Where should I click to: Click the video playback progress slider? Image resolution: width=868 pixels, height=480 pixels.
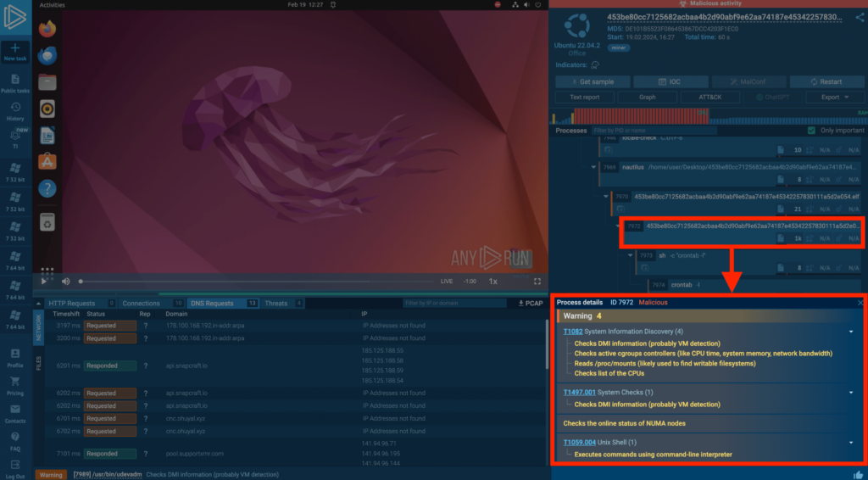[x=254, y=281]
